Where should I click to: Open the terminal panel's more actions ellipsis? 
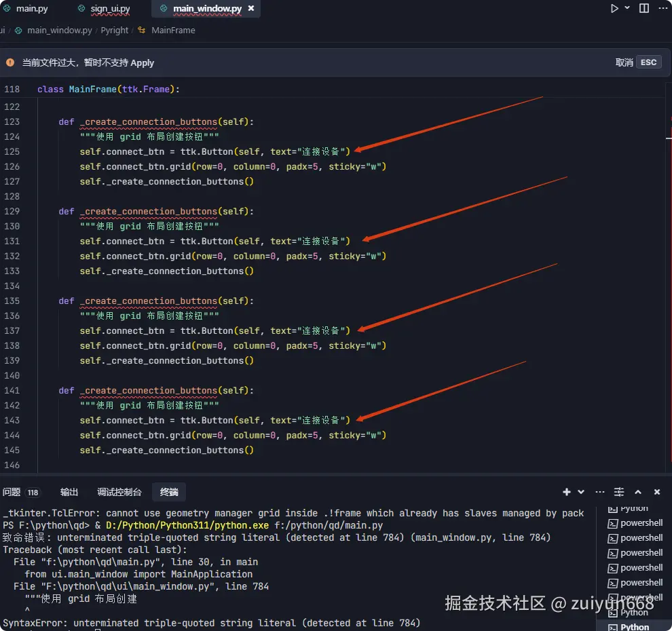[x=599, y=492]
